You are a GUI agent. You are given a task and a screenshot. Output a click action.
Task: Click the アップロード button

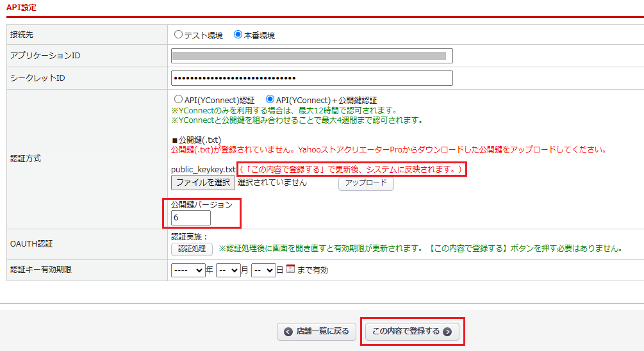[x=366, y=183]
